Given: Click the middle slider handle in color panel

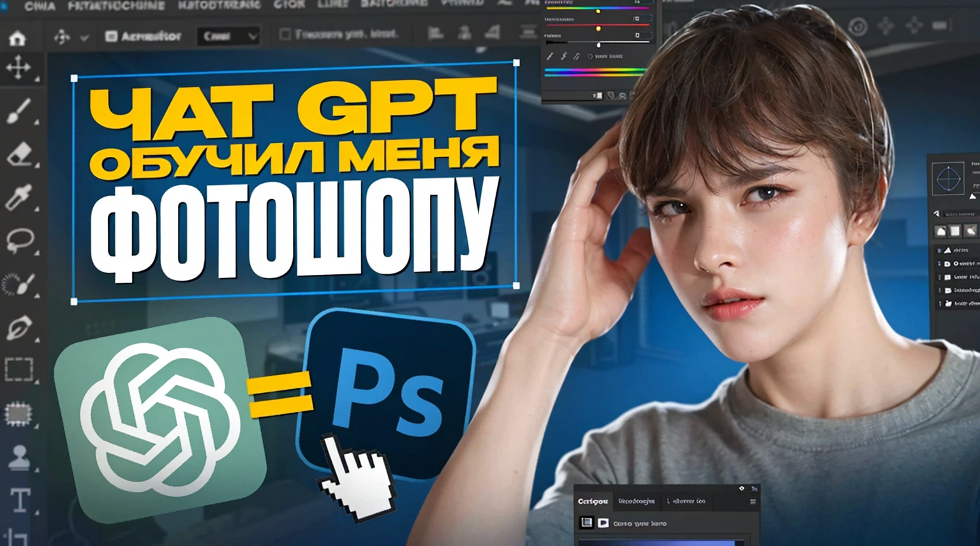Looking at the screenshot, I should coord(598,29).
